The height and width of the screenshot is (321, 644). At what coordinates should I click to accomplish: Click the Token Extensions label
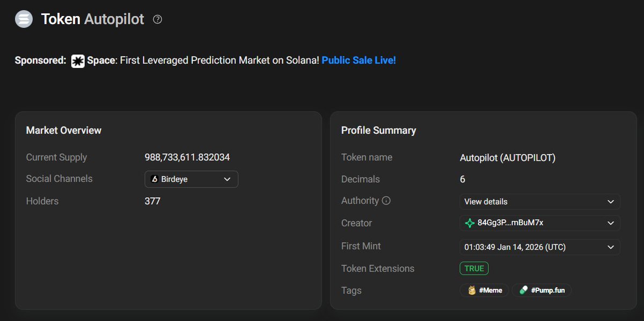point(378,268)
